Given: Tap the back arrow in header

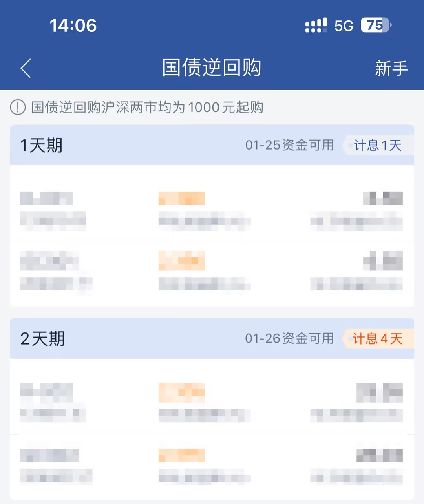Looking at the screenshot, I should (26, 68).
